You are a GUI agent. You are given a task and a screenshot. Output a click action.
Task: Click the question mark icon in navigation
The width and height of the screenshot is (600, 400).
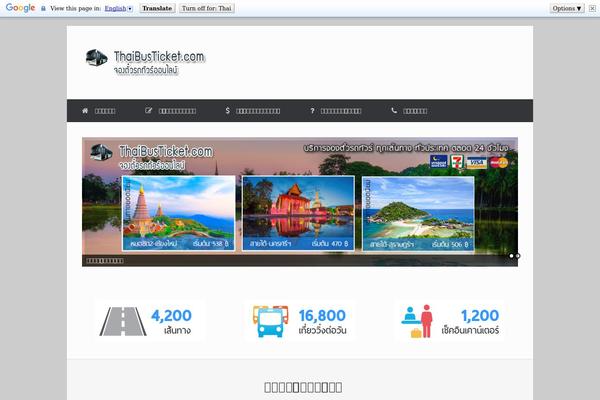(x=312, y=111)
